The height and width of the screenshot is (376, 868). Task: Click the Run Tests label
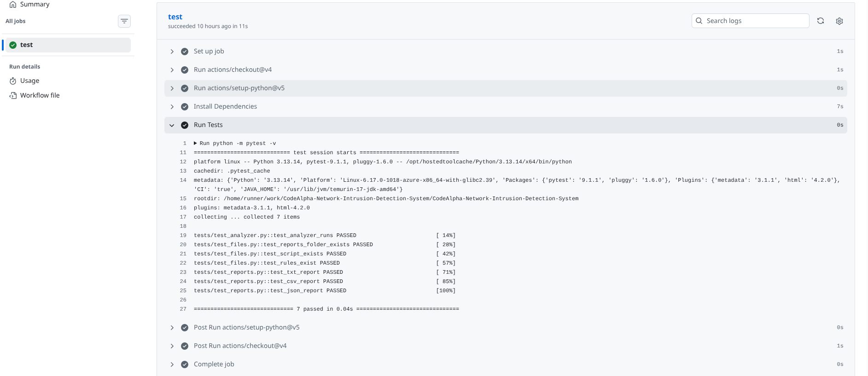click(x=208, y=125)
